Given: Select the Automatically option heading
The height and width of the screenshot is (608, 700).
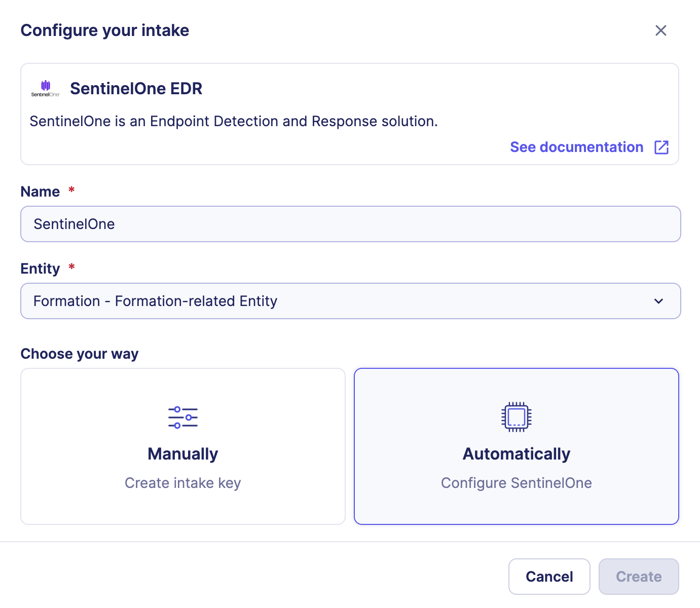Looking at the screenshot, I should coord(516,454).
